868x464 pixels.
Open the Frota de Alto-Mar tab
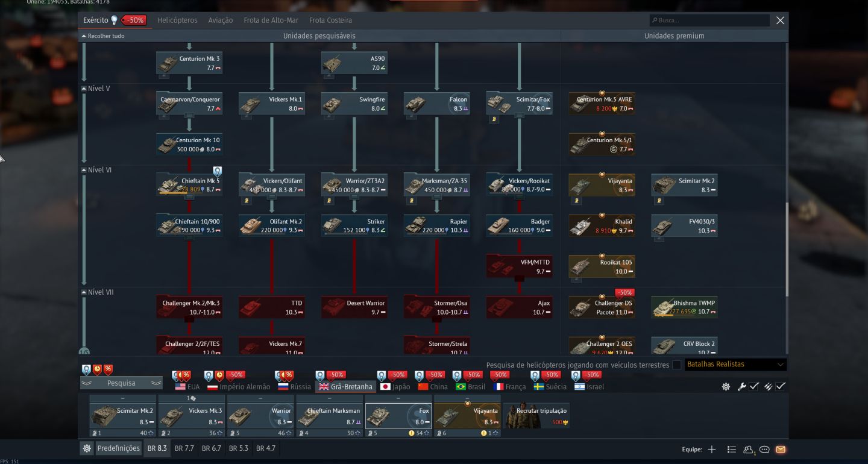pyautogui.click(x=271, y=20)
